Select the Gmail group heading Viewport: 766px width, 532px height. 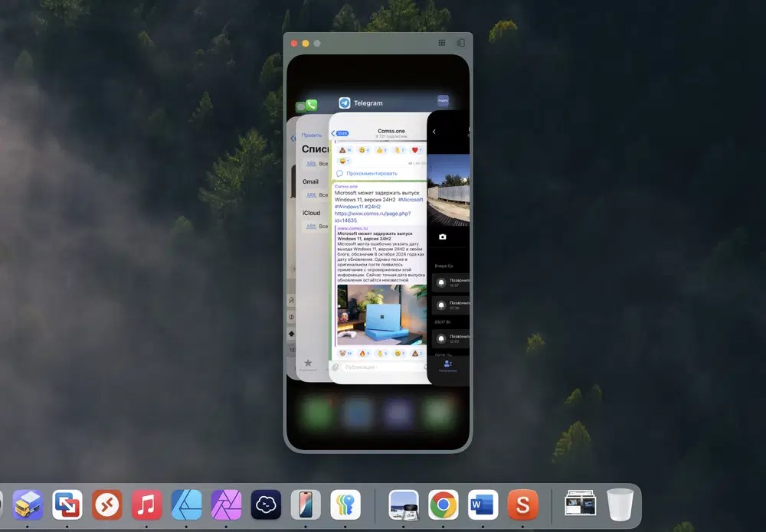310,181
